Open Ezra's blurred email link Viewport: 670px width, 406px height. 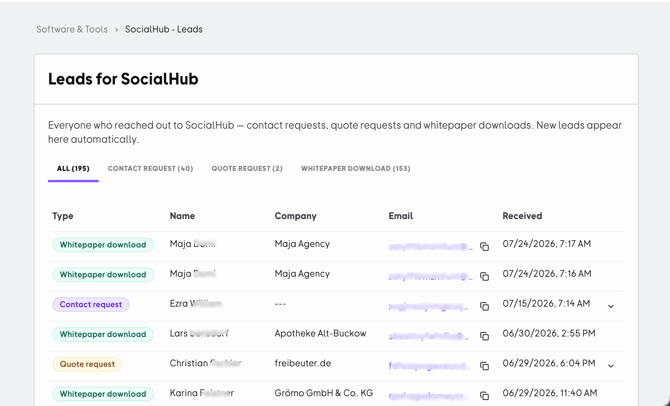tap(429, 306)
